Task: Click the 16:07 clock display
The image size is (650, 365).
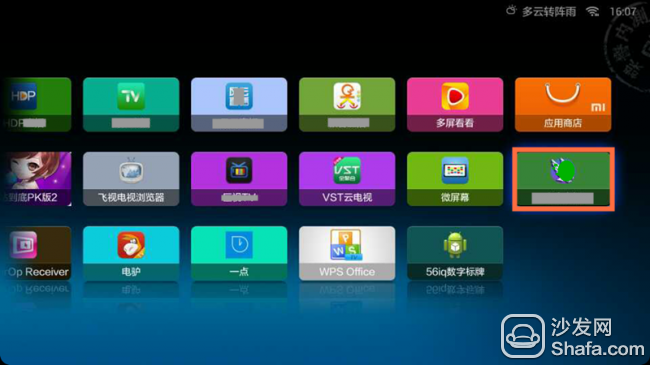Action: point(623,11)
